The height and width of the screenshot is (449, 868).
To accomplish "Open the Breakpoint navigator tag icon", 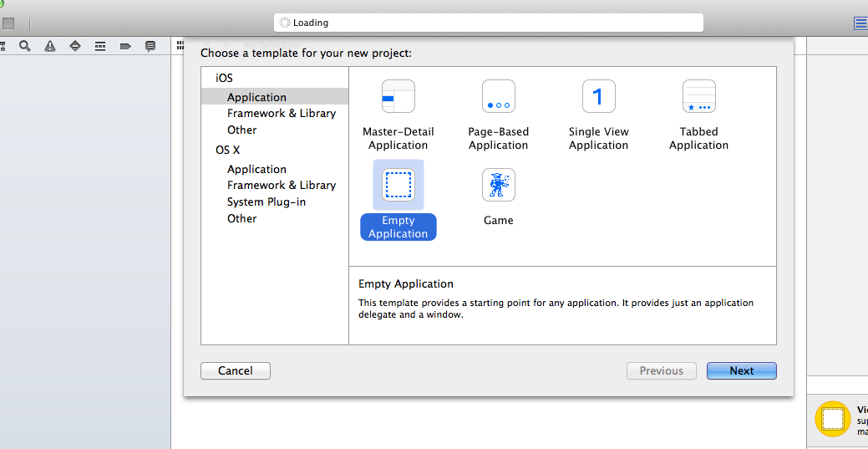I will [x=125, y=46].
